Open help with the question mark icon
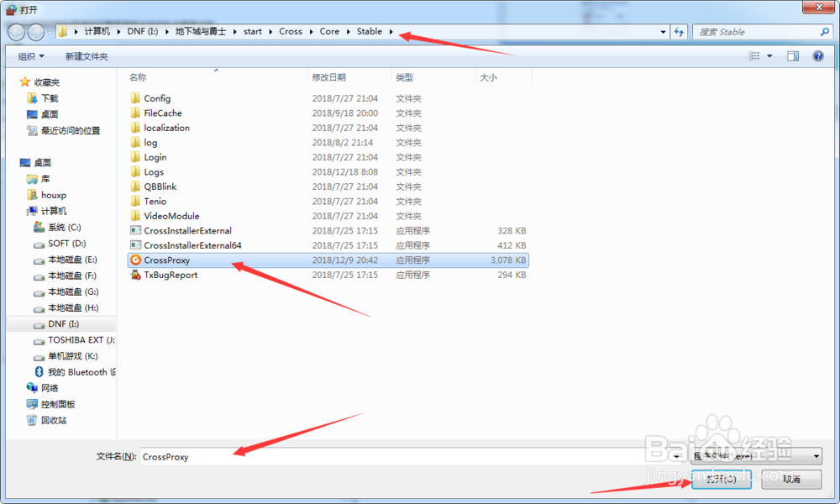840x504 pixels. pyautogui.click(x=818, y=56)
